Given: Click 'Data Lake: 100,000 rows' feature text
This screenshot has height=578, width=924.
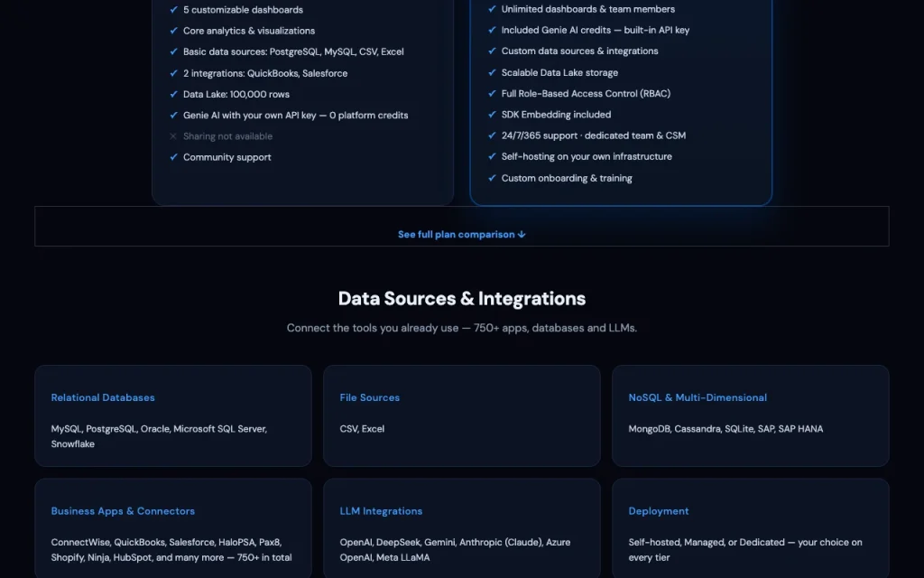Looking at the screenshot, I should [x=236, y=94].
